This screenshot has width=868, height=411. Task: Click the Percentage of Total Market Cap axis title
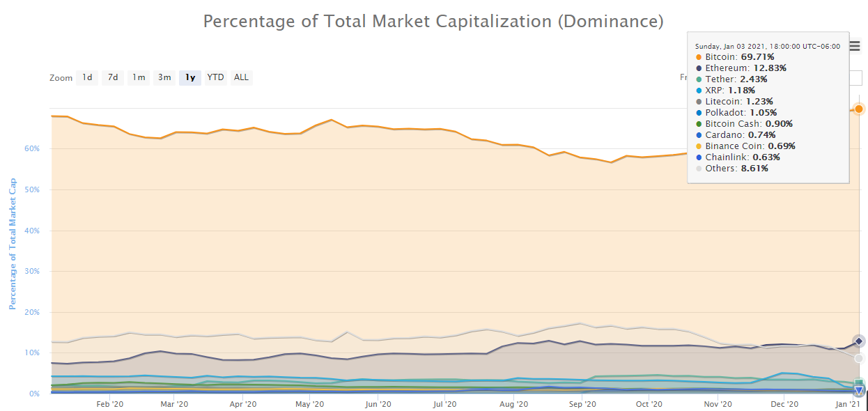[x=13, y=244]
